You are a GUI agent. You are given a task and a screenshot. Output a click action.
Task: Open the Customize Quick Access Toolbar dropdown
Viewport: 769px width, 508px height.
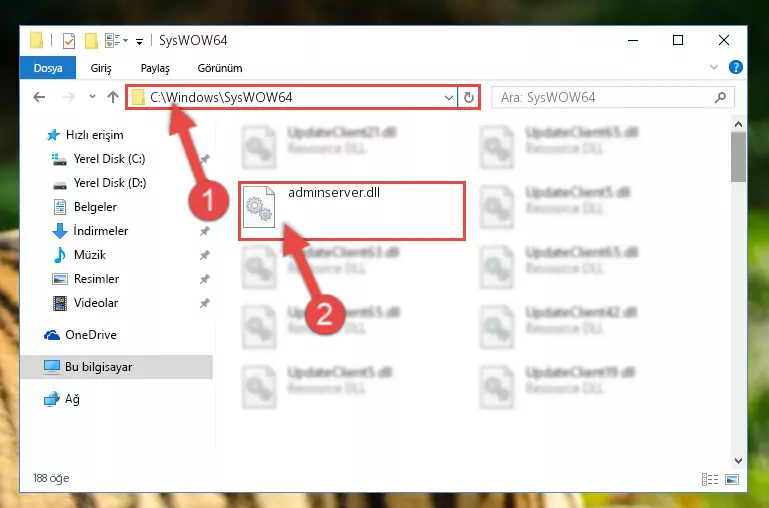click(x=139, y=42)
